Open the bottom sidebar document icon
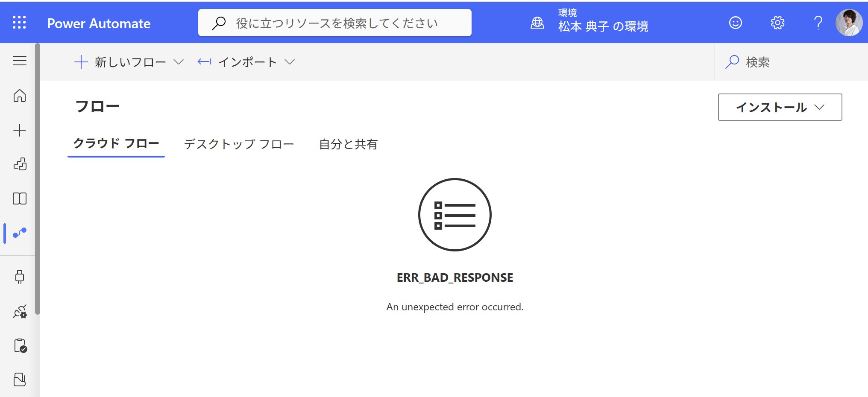This screenshot has height=397, width=868. pos(20,379)
